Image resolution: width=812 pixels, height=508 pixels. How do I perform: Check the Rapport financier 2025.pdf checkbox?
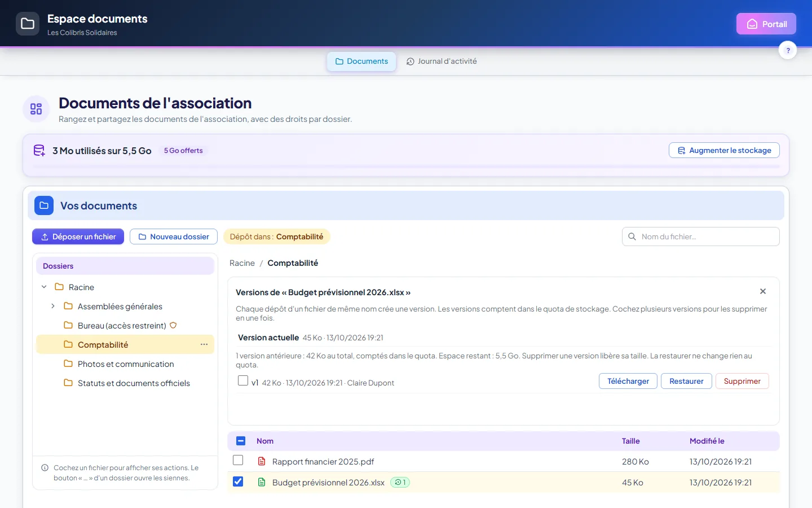(x=238, y=460)
